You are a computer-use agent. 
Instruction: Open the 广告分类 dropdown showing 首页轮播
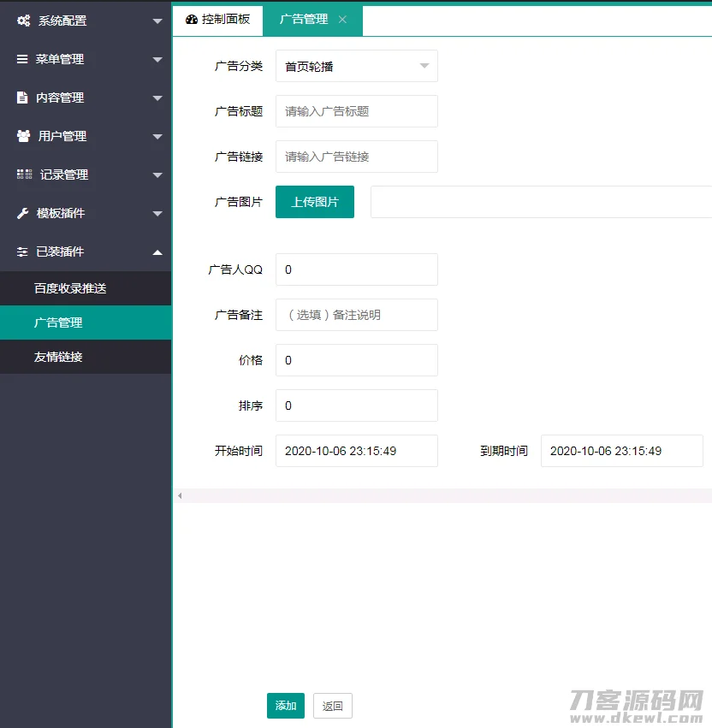pos(356,66)
